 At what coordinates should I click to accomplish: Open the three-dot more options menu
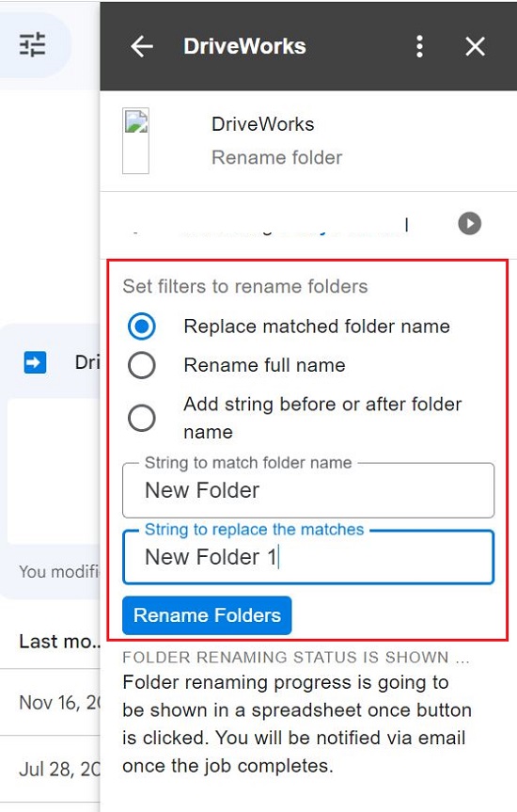click(x=419, y=47)
